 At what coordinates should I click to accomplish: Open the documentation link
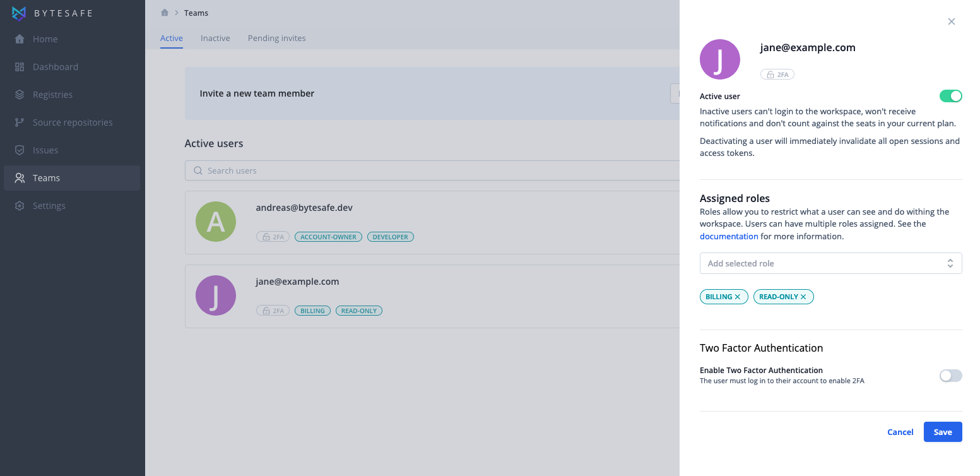[729, 236]
